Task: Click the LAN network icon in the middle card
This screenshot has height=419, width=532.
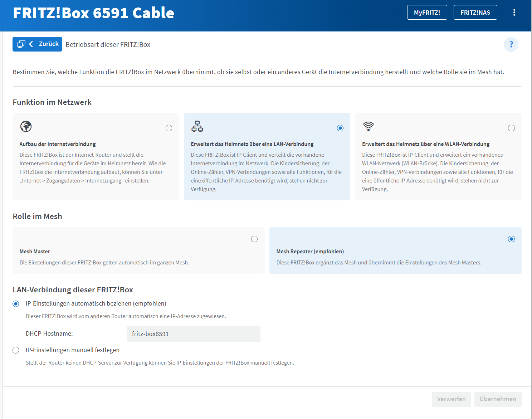Action: 197,126
